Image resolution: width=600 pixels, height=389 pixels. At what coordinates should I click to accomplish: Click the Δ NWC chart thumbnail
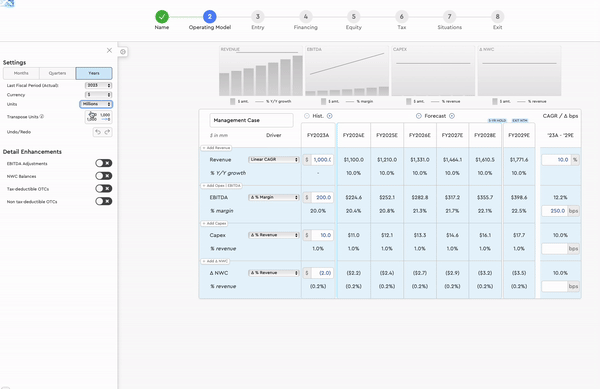click(519, 71)
